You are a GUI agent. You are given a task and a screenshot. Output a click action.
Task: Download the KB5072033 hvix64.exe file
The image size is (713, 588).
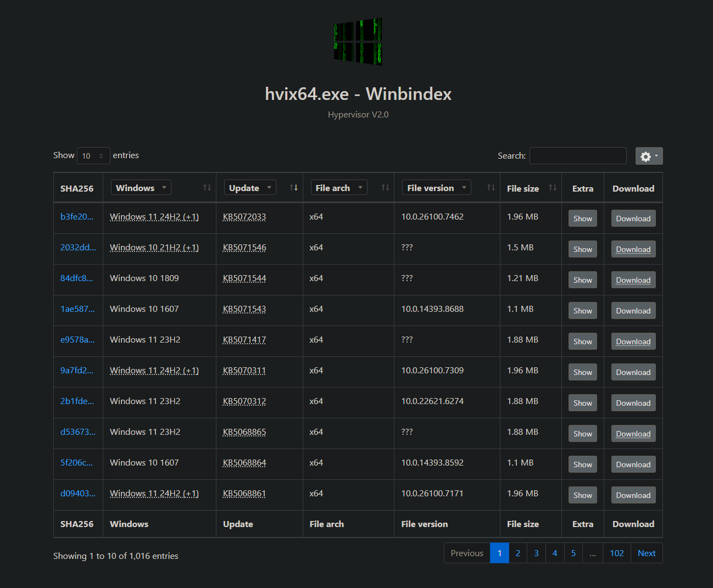(633, 219)
